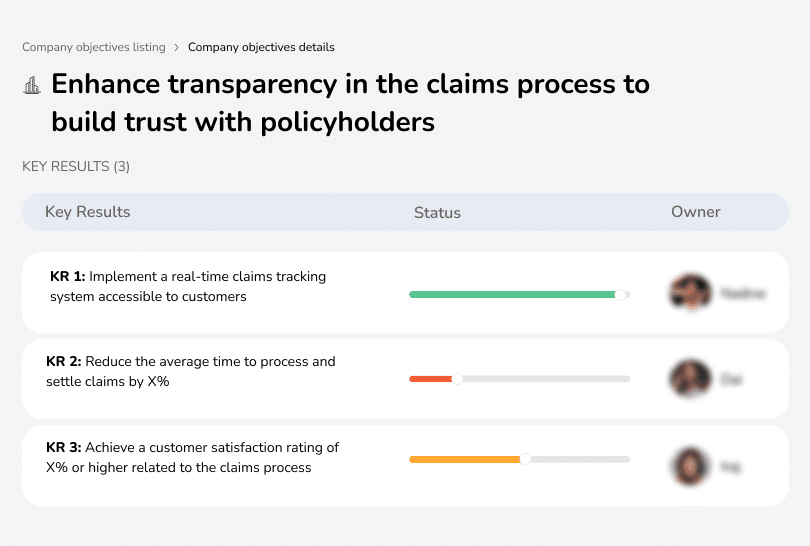Click the Owner column header
The image size is (810, 546).
coord(696,212)
